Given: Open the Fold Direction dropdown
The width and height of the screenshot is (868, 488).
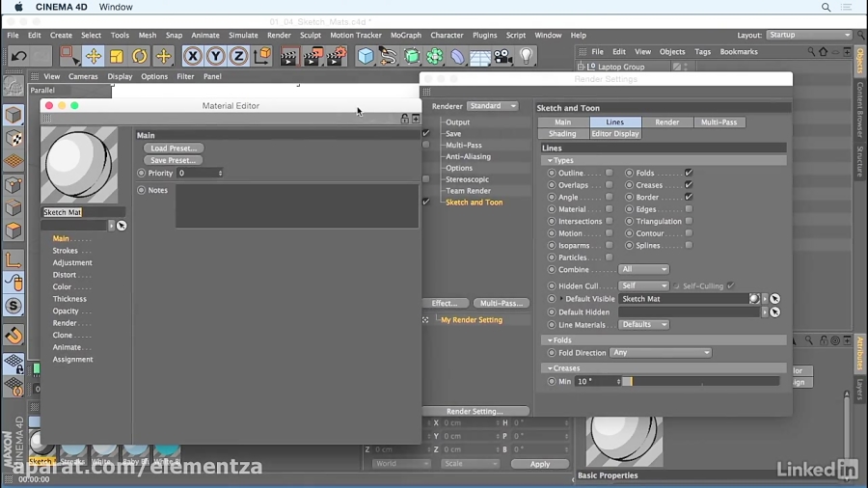Looking at the screenshot, I should 661,353.
